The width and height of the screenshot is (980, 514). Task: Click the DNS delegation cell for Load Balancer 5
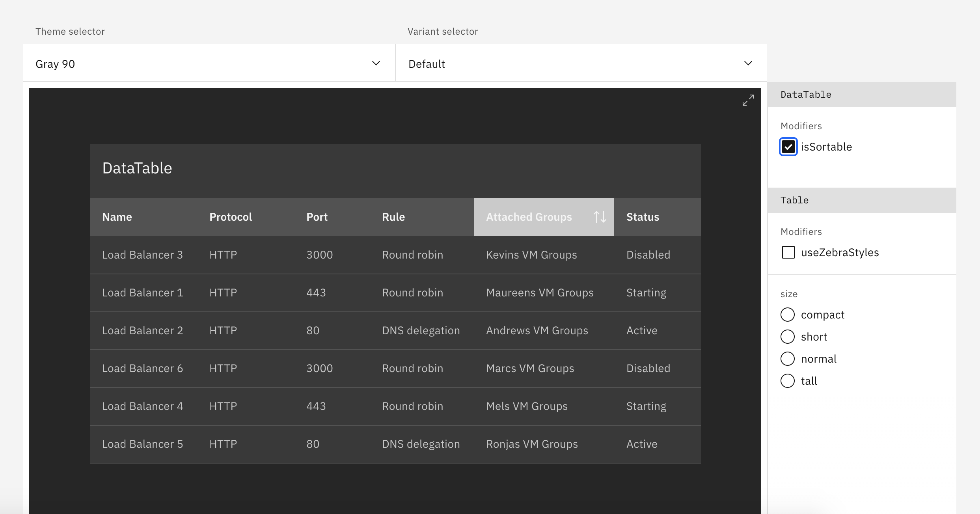(x=421, y=444)
